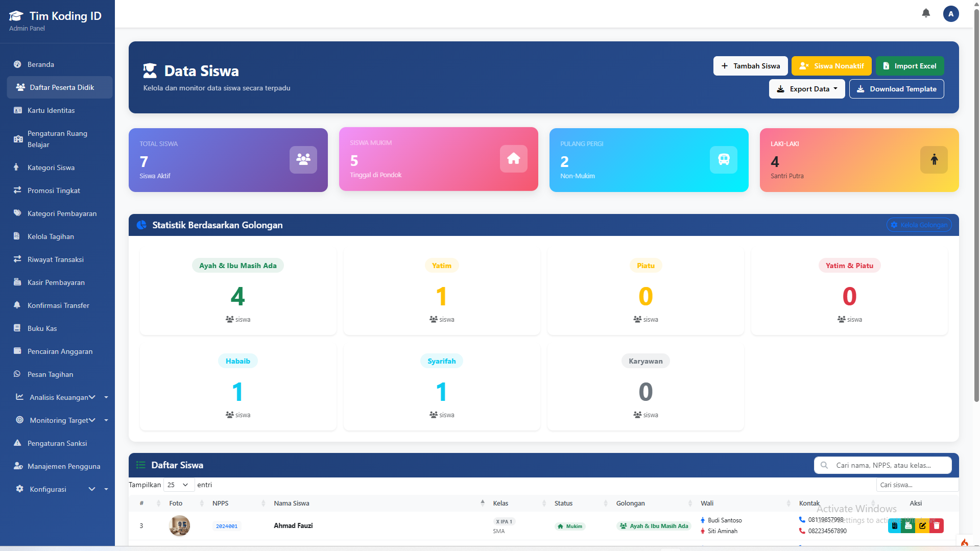Select Beranda in the sidebar

click(41, 64)
